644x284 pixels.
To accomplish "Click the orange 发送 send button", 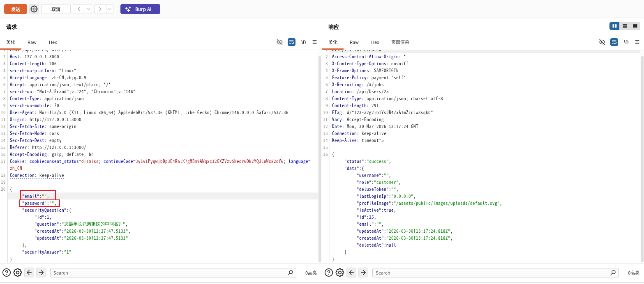I will point(16,9).
